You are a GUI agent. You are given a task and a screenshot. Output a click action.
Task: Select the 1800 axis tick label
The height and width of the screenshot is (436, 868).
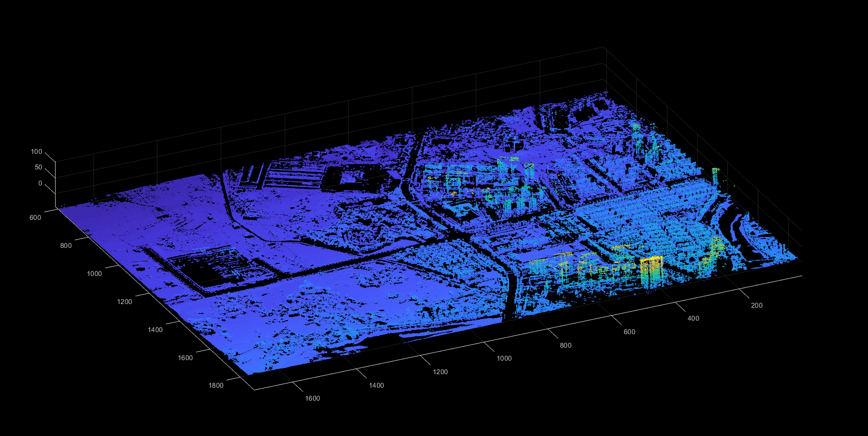tap(216, 386)
